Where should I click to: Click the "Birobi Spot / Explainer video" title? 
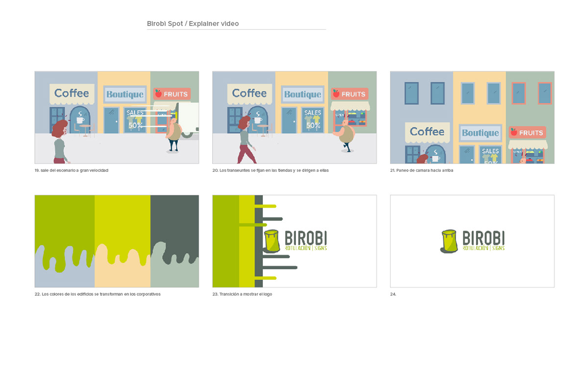pyautogui.click(x=193, y=24)
